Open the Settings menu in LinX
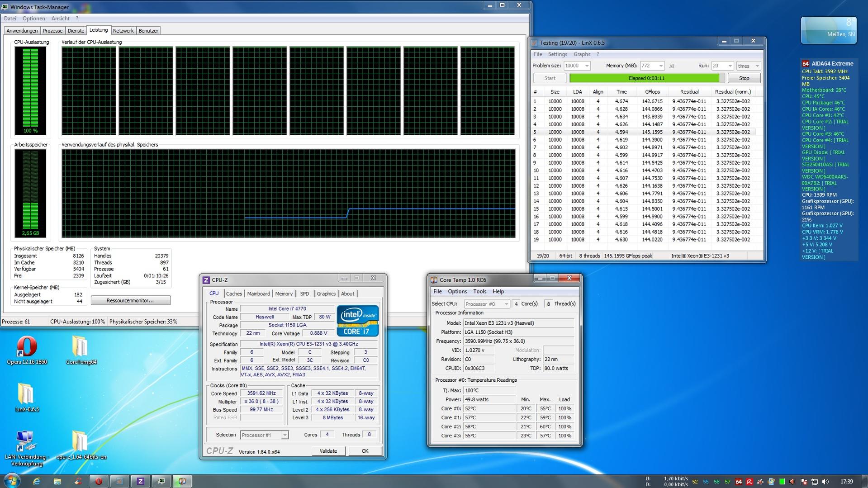The height and width of the screenshot is (488, 868). coord(557,54)
